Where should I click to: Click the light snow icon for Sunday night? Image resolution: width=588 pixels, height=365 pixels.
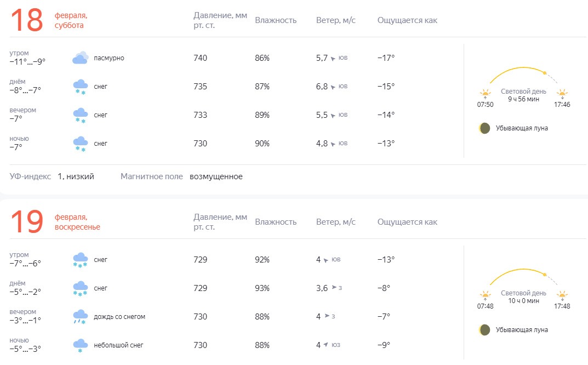tap(80, 345)
